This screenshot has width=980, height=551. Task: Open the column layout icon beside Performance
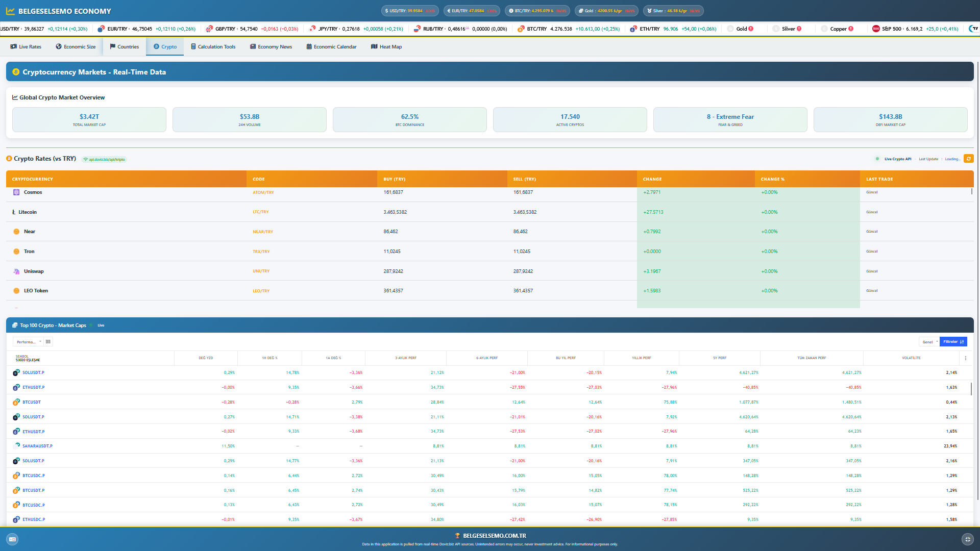click(x=48, y=342)
